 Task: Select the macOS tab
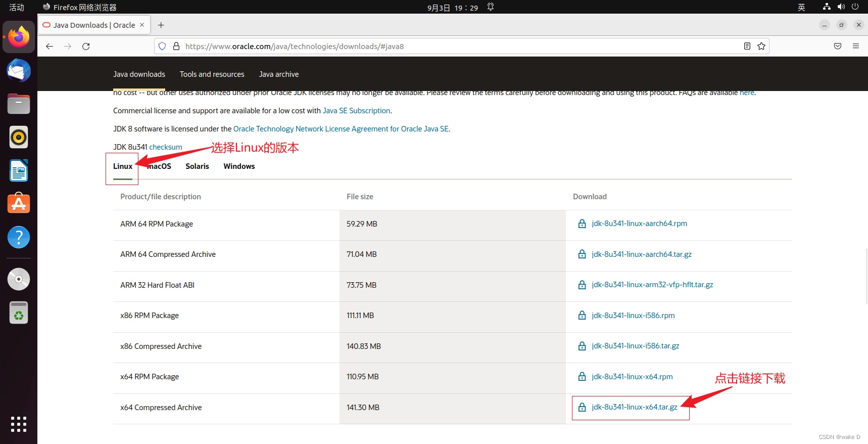(160, 166)
